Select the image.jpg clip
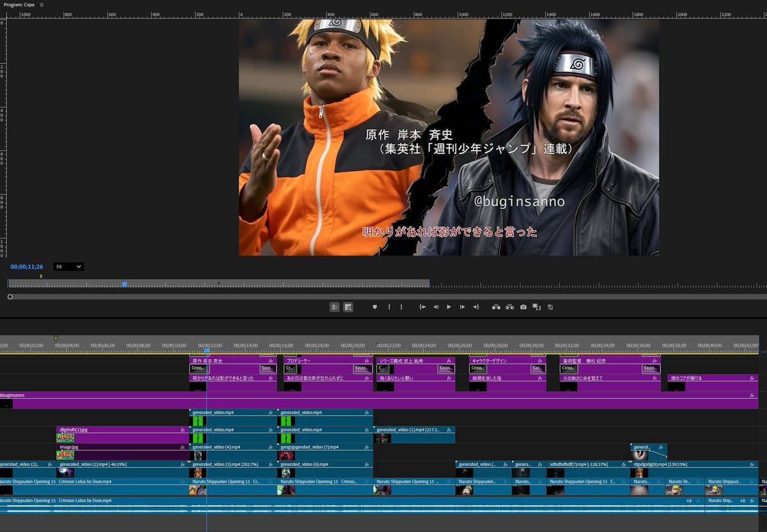This screenshot has width=767, height=532. [x=123, y=452]
